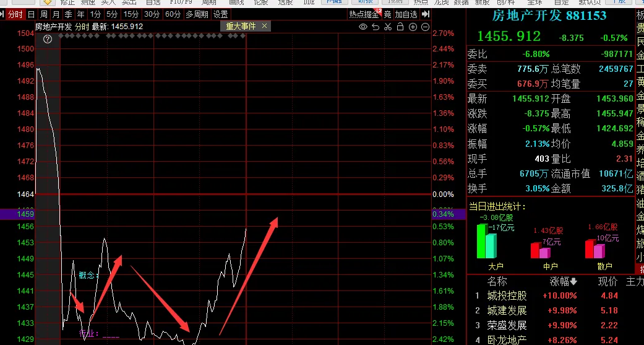This screenshot has height=345, width=644.
Task: Click the 总笔数 value 2459767
Action: coord(616,69)
